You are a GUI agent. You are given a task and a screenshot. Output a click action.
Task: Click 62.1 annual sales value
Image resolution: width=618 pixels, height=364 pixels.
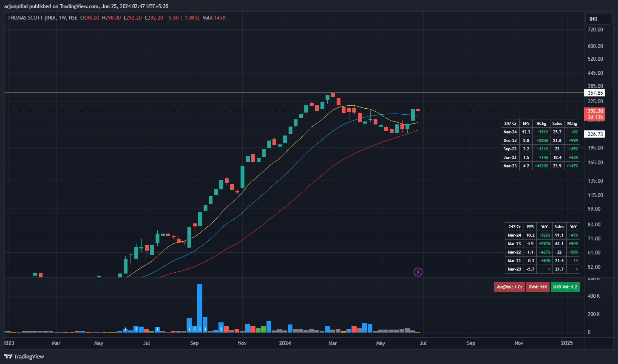559,244
